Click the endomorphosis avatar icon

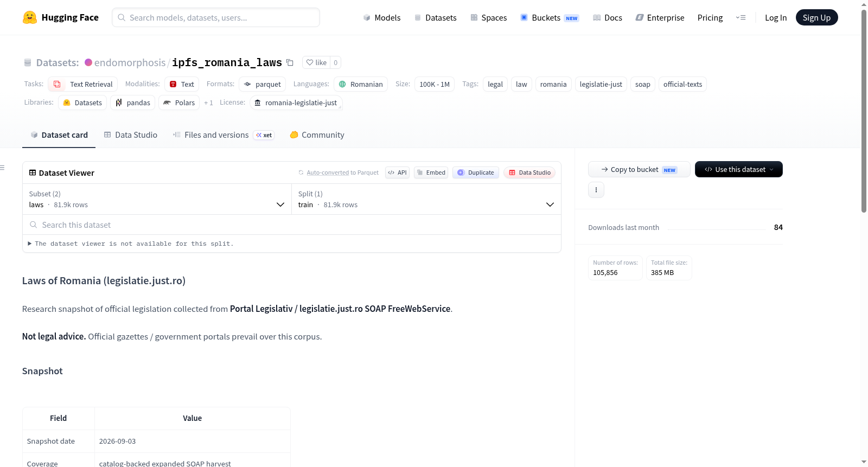(x=88, y=62)
